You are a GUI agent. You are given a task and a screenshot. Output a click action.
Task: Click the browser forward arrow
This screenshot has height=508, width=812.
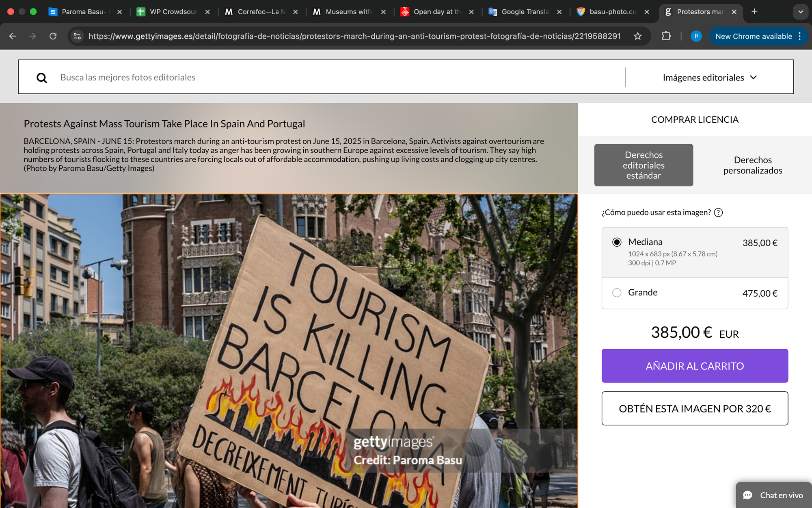[x=32, y=36]
